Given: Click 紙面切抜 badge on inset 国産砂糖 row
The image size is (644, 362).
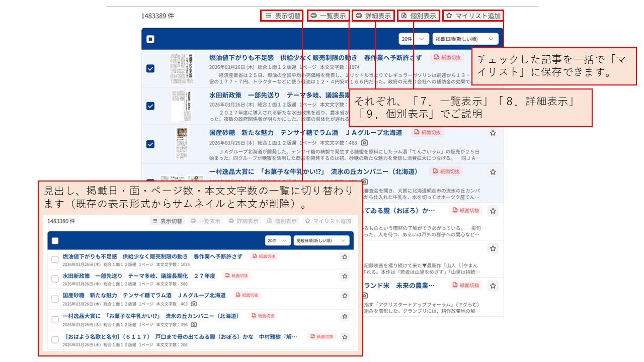Looking at the screenshot, I should click(x=248, y=295).
